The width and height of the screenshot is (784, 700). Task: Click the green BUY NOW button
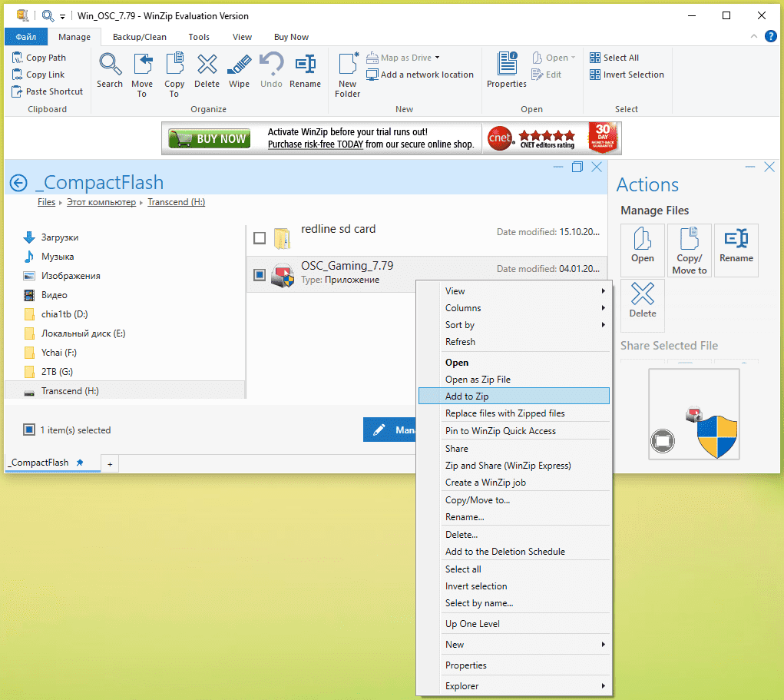click(x=209, y=138)
